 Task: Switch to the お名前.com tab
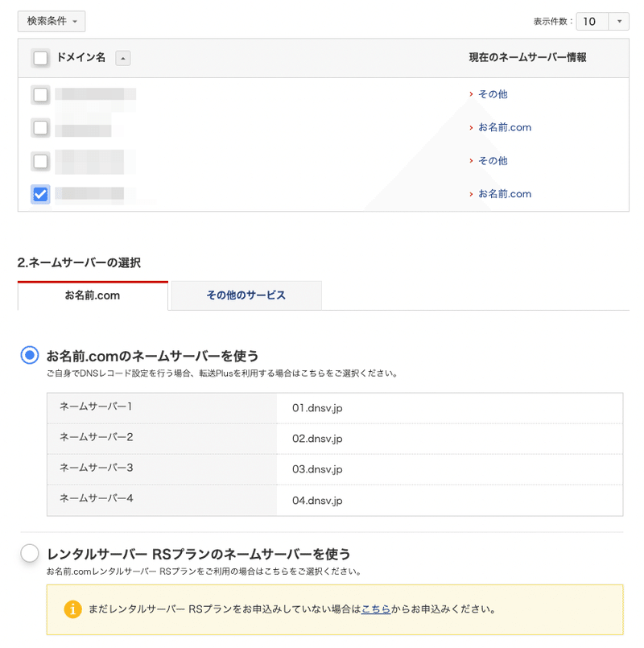point(93,295)
